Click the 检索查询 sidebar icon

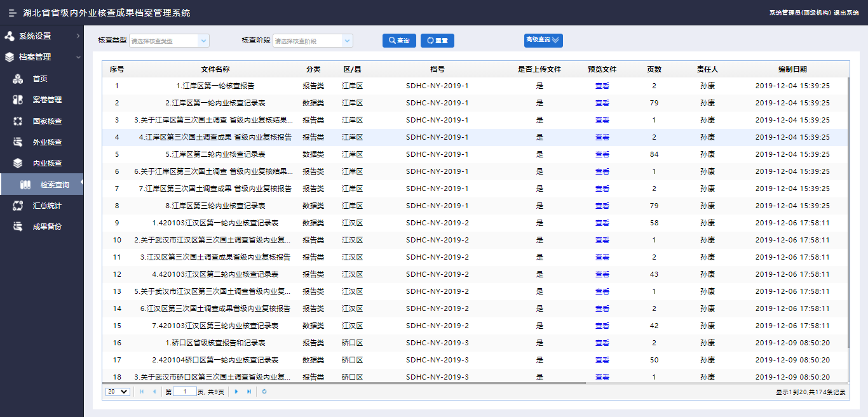25,185
